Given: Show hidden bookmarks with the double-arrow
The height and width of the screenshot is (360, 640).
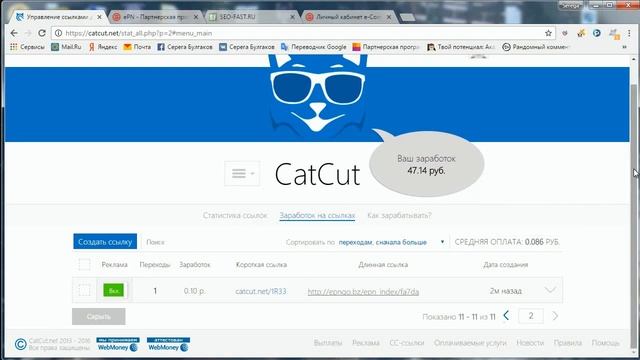Looking at the screenshot, I should (x=624, y=47).
